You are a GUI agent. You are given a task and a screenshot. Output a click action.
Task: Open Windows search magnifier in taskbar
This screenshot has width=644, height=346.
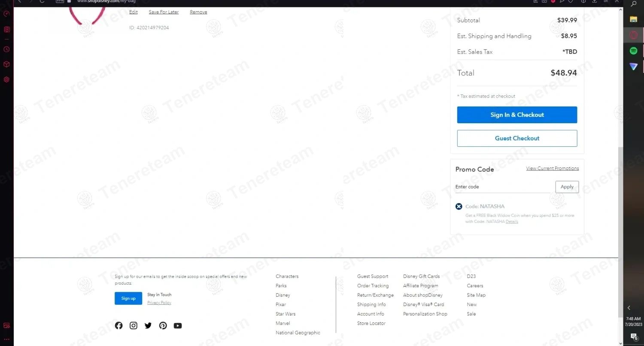[x=634, y=4]
